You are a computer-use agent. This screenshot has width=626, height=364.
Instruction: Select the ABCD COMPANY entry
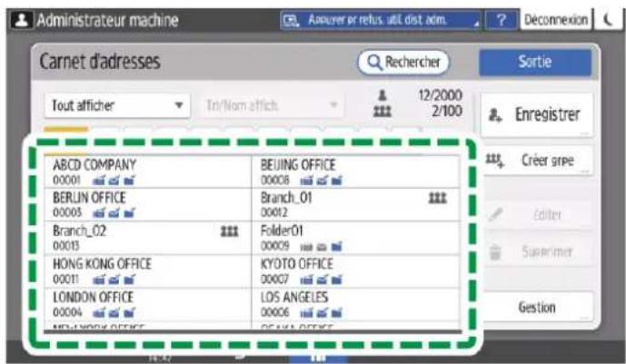(148, 172)
